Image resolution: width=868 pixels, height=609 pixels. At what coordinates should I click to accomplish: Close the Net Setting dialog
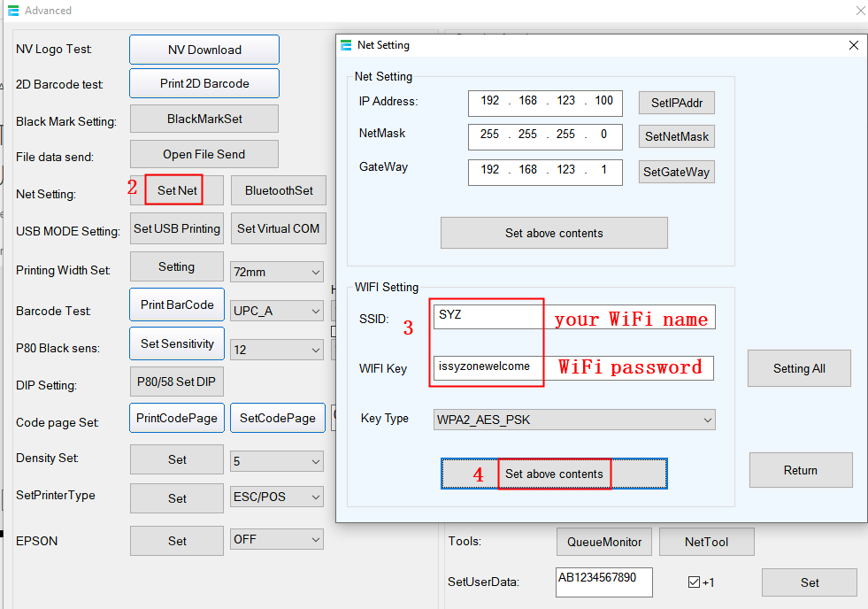(x=853, y=45)
